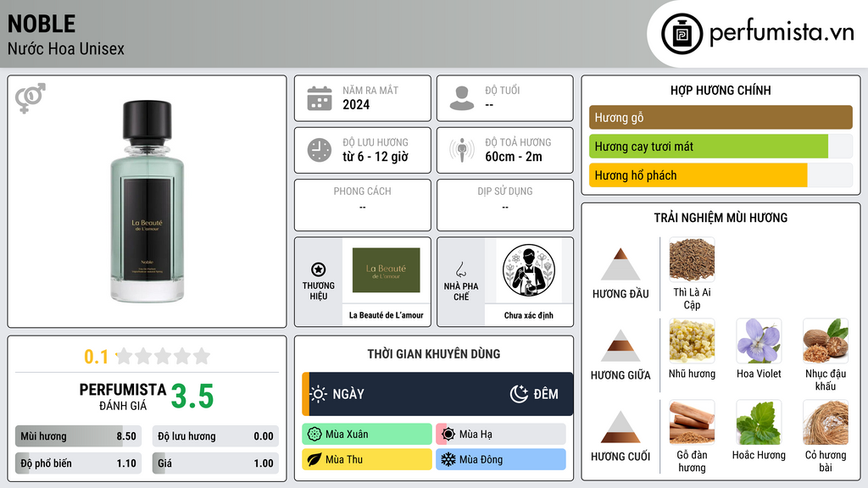Click the Hợp hương chính heading
Image resolution: width=868 pixels, height=488 pixels.
coord(721,90)
